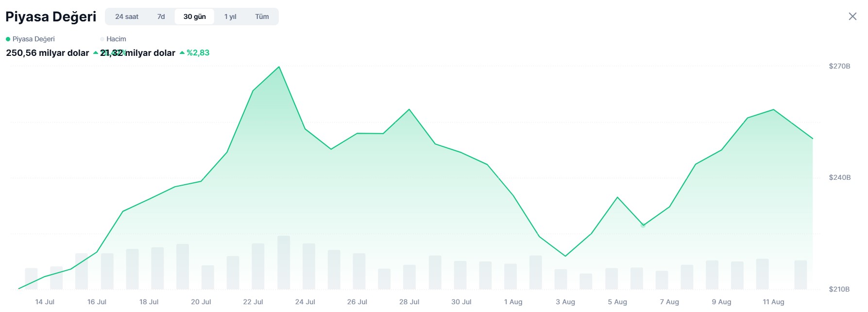The width and height of the screenshot is (868, 312).
Task: Click the chart low point at 3 Aug
Action: pyautogui.click(x=565, y=256)
